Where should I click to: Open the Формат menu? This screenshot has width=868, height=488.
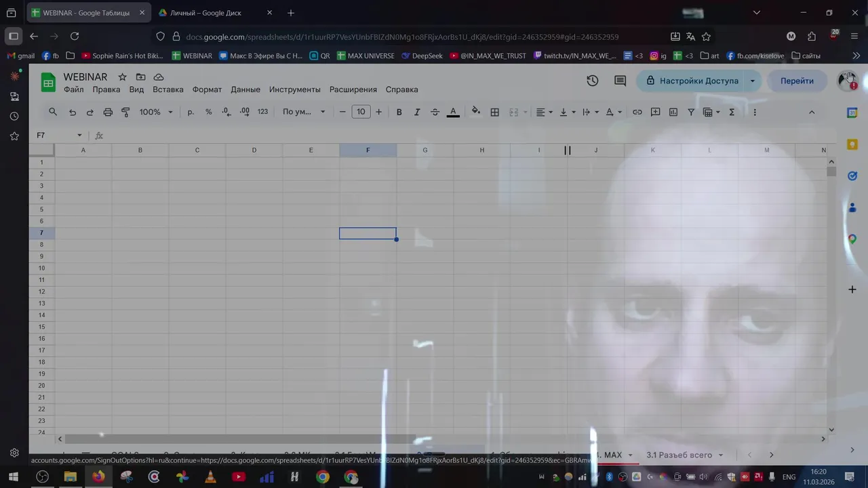[207, 89]
